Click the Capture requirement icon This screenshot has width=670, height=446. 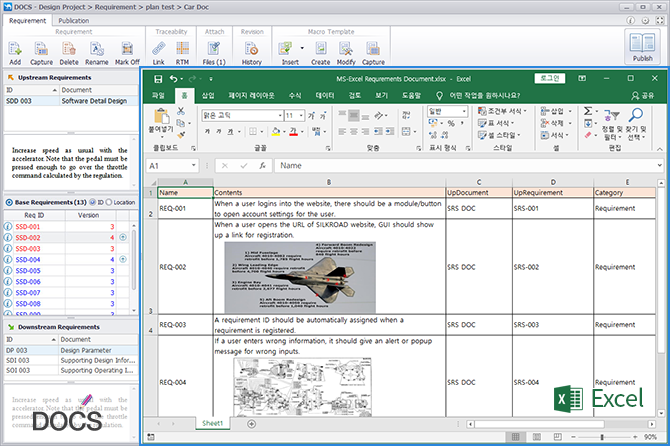point(41,49)
